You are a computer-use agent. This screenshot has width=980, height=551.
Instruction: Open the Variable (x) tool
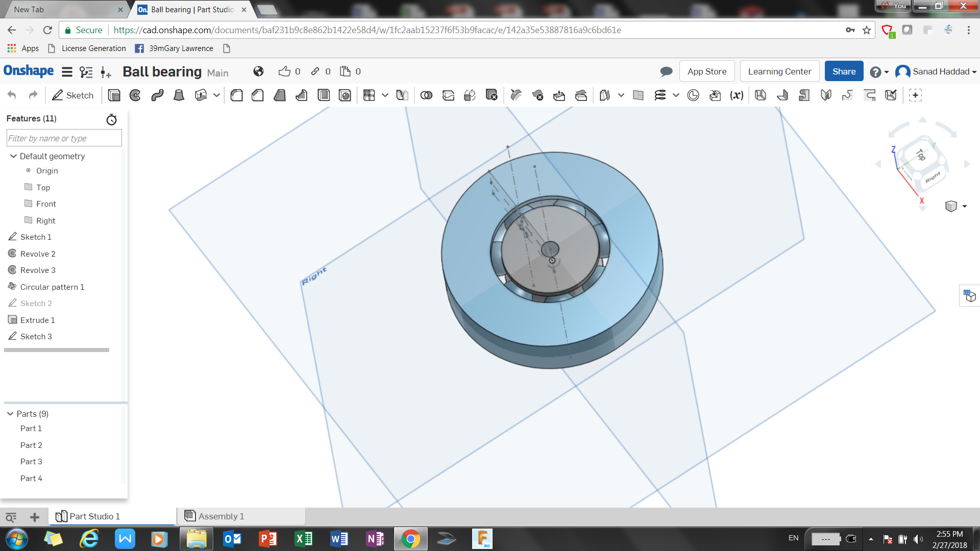click(737, 95)
